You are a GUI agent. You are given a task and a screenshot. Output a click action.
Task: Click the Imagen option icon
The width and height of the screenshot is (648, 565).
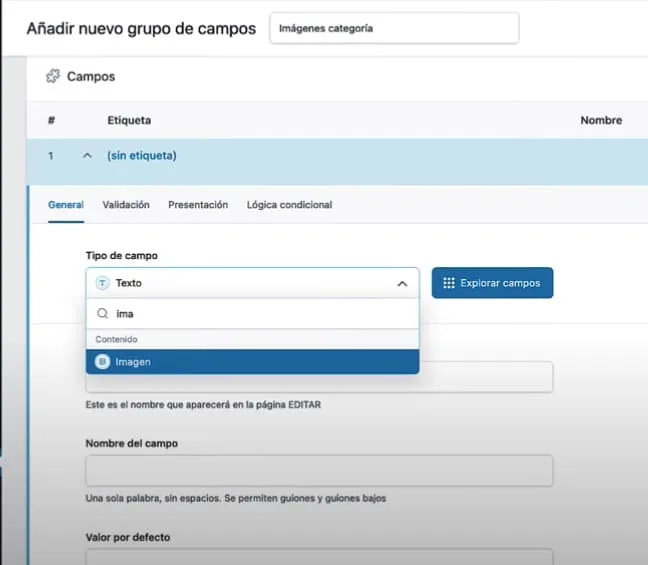coord(102,362)
